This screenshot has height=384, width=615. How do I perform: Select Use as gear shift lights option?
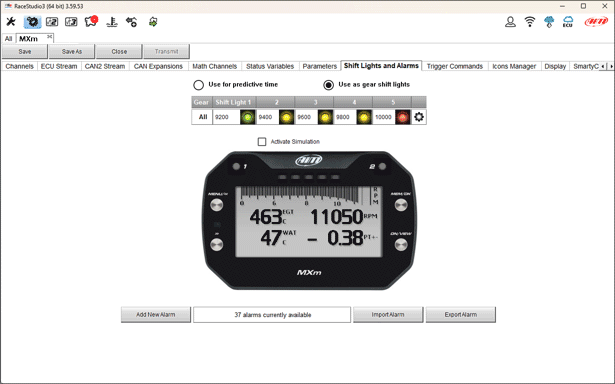click(328, 85)
